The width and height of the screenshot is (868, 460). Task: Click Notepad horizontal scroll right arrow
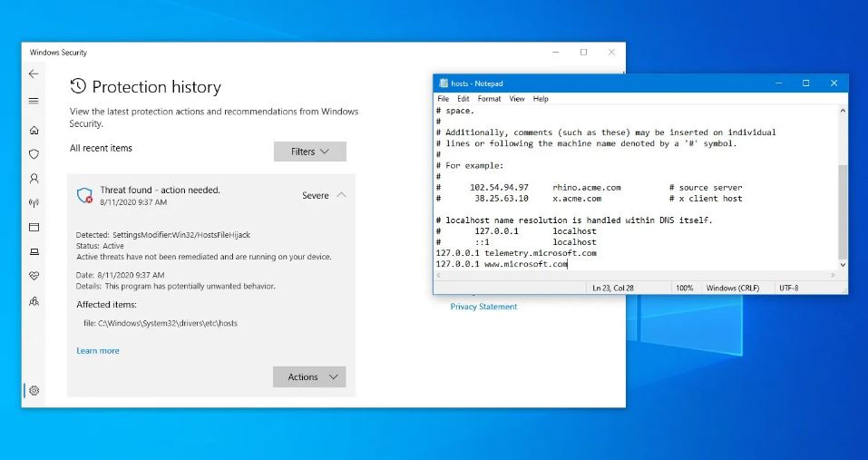(834, 275)
